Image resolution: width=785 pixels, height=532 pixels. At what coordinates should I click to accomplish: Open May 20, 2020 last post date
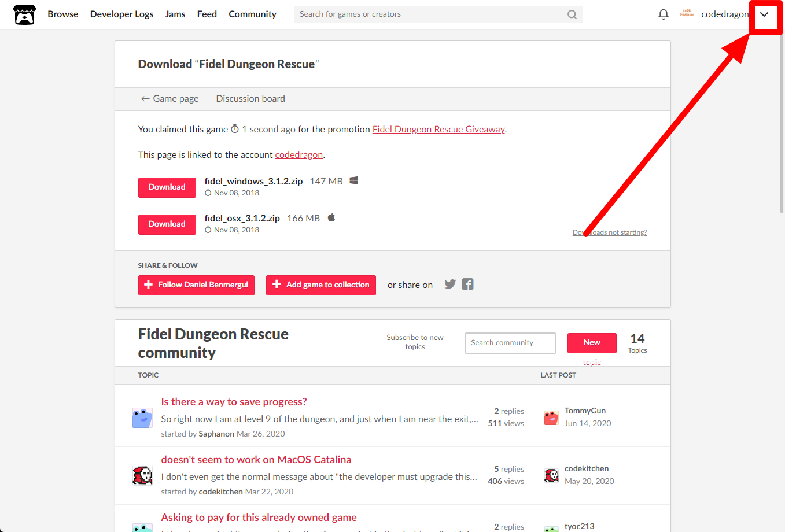[589, 481]
